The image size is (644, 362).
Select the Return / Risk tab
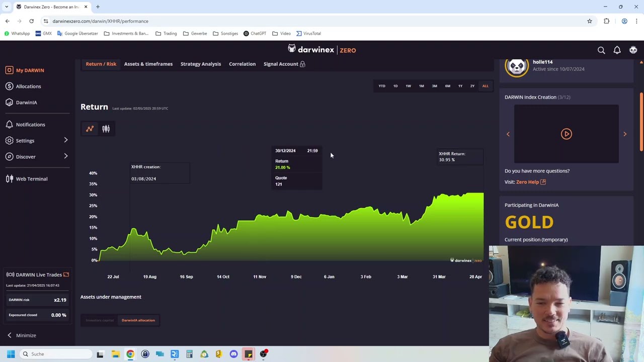coord(101,64)
